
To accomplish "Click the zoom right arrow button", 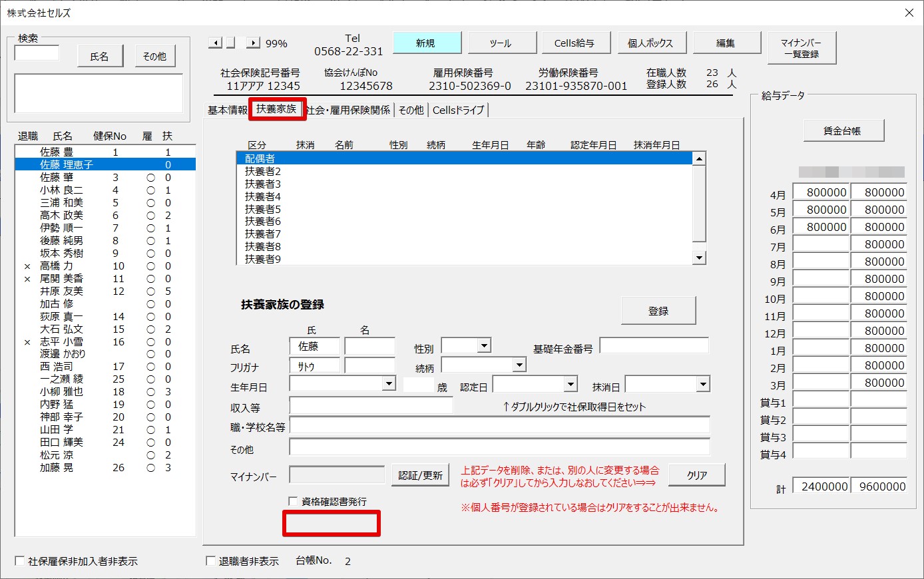I will (x=253, y=43).
